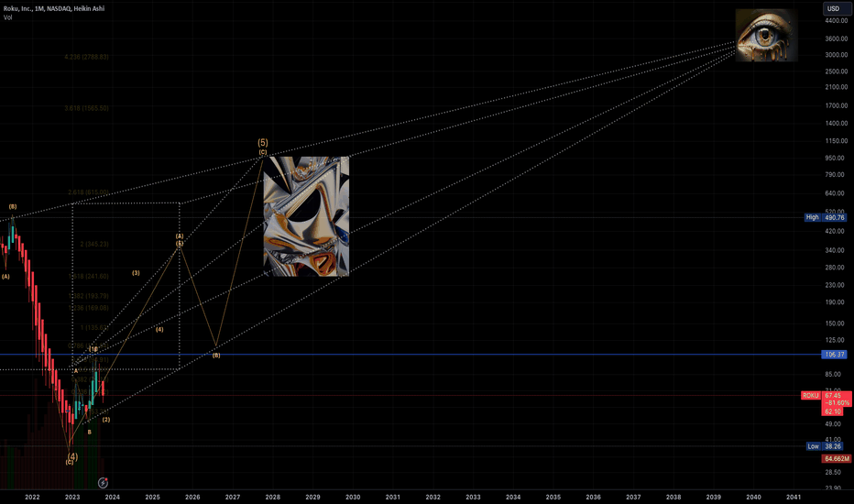Screen dimensions: 854x504
Task: Click the 230.00 price scale value
Action: [x=837, y=285]
